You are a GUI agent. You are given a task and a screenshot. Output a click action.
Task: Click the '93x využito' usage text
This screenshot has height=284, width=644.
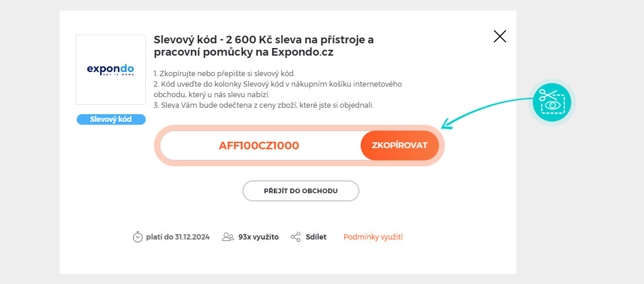click(258, 237)
